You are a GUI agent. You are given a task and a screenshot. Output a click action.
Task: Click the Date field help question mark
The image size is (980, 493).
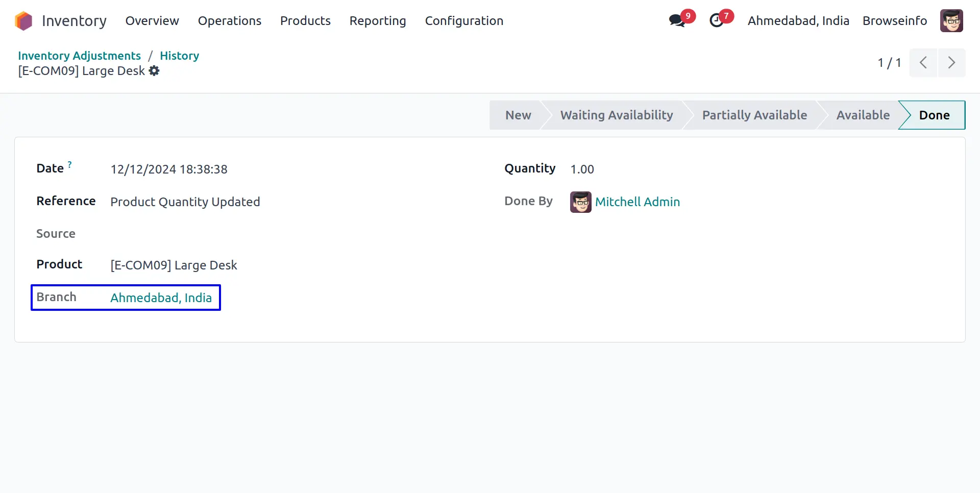(x=70, y=164)
